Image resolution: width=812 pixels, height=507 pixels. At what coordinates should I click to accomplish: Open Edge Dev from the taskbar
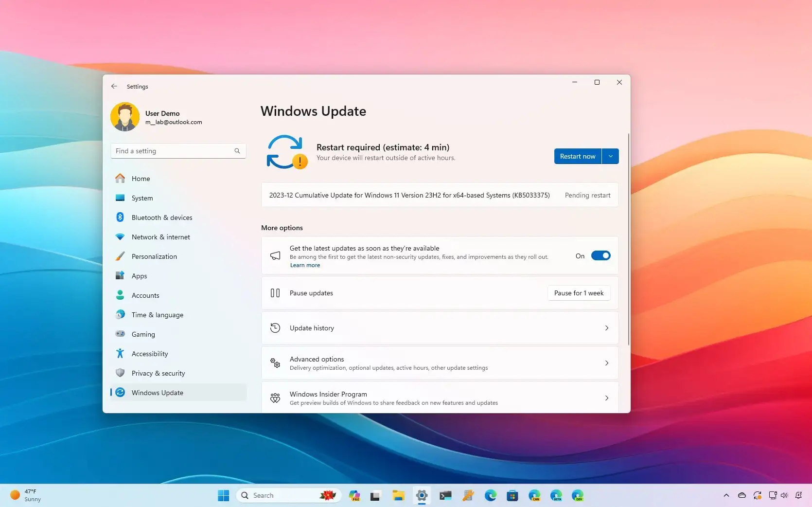(x=578, y=495)
